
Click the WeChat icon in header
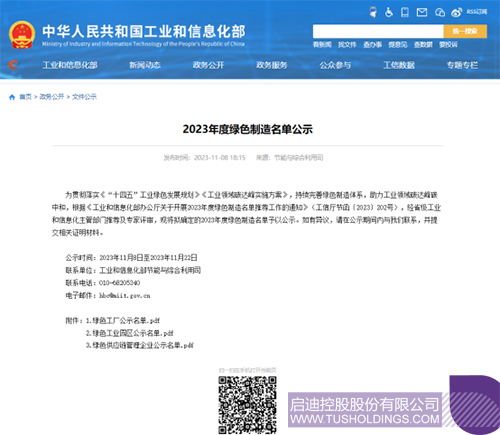pos(440,12)
